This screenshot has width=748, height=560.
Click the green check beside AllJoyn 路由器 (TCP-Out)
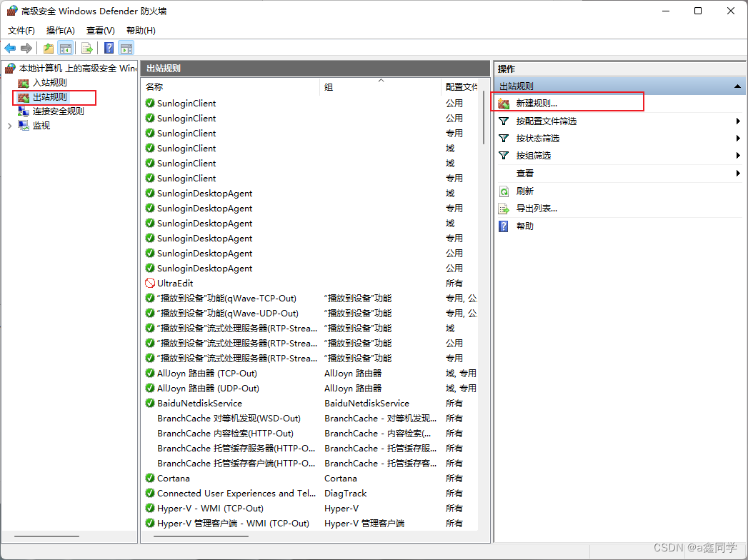[150, 373]
